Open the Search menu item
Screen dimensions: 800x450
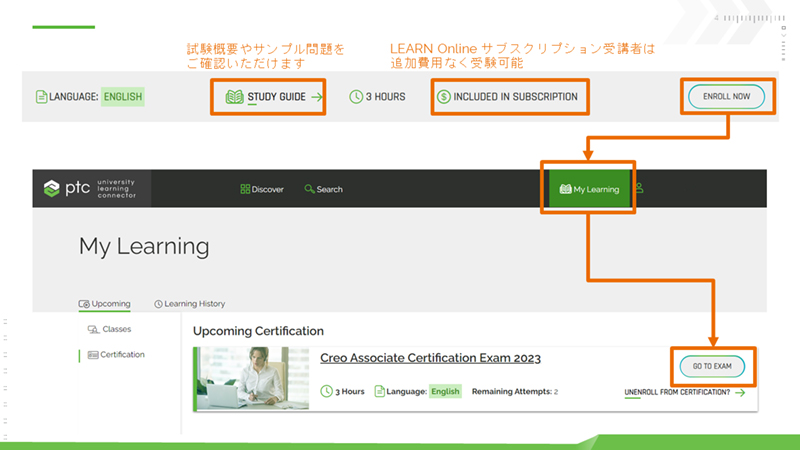(323, 189)
